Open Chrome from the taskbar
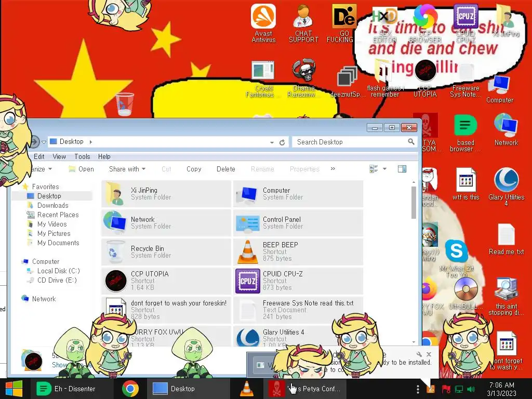 tap(130, 389)
